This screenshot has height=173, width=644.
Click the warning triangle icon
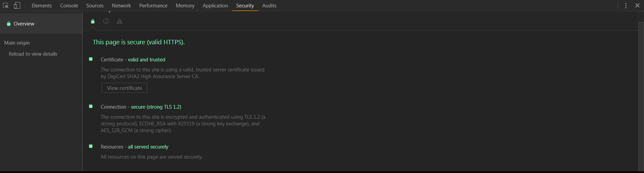(x=120, y=21)
